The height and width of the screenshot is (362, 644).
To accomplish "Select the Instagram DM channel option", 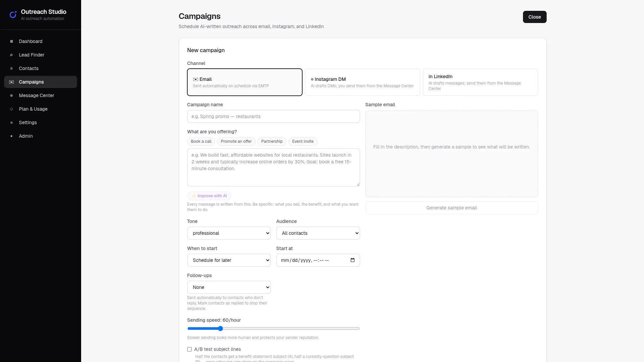I will tap(362, 82).
